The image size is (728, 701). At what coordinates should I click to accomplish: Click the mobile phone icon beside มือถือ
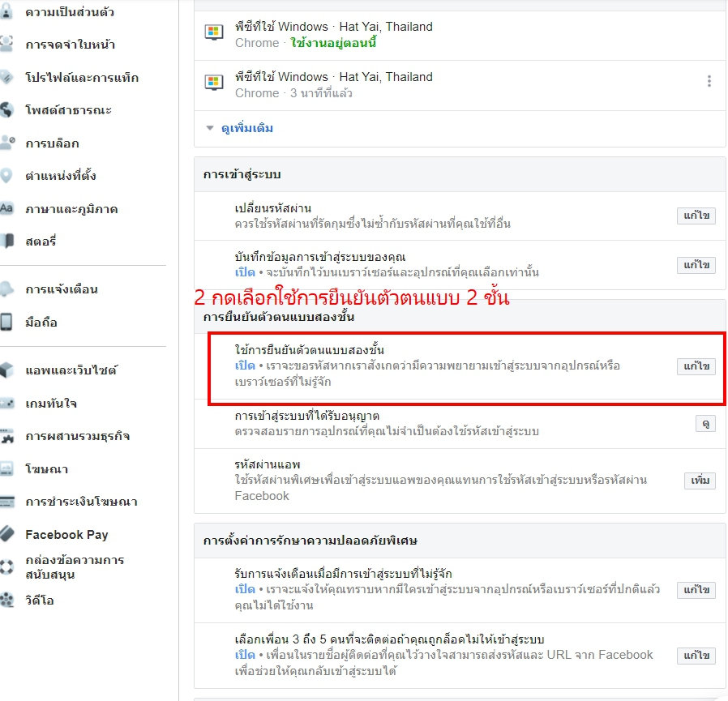coord(6,322)
